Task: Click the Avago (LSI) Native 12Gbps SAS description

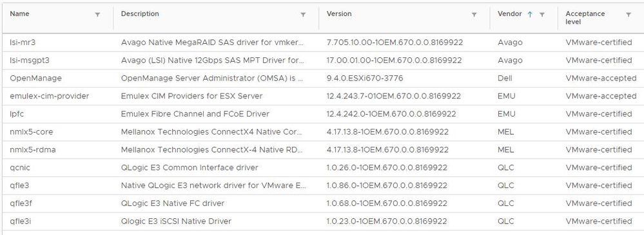Action: click(x=213, y=61)
